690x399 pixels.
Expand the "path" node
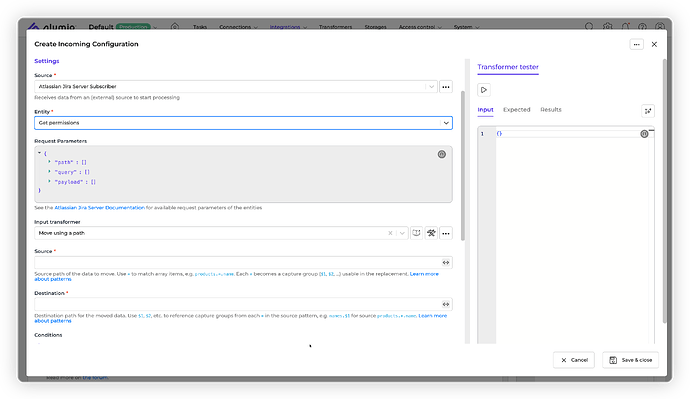coord(49,162)
